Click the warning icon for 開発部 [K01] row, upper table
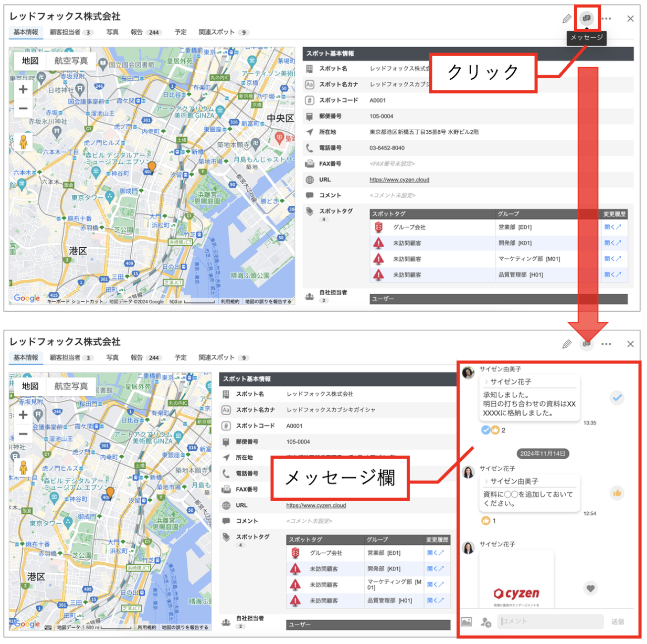647x644 pixels. [379, 243]
